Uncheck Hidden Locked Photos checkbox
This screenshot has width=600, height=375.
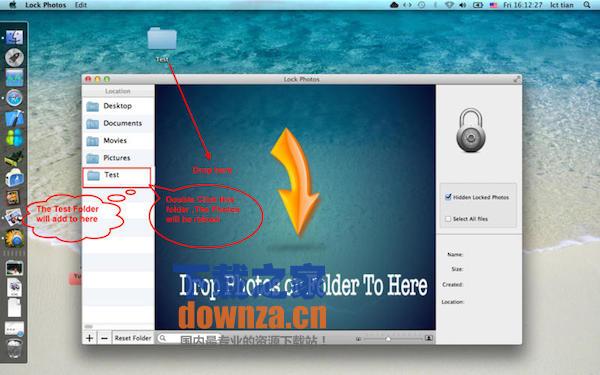448,197
